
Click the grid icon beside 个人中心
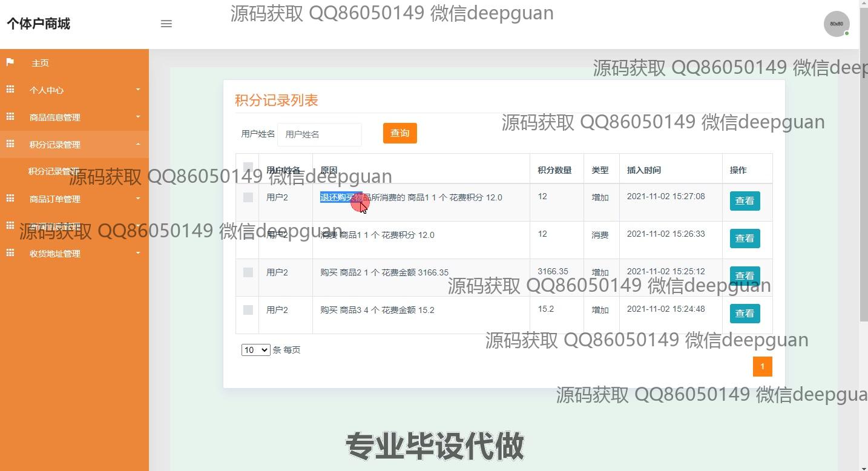pyautogui.click(x=10, y=90)
